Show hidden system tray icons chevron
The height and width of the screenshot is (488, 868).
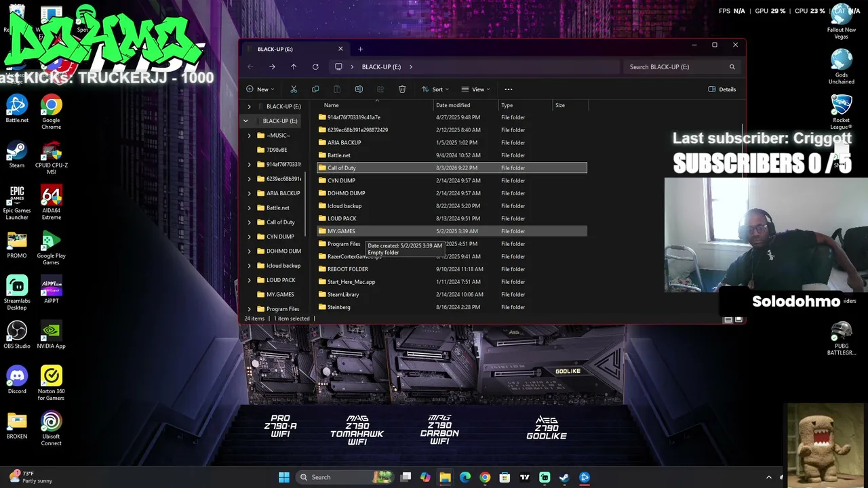click(768, 477)
